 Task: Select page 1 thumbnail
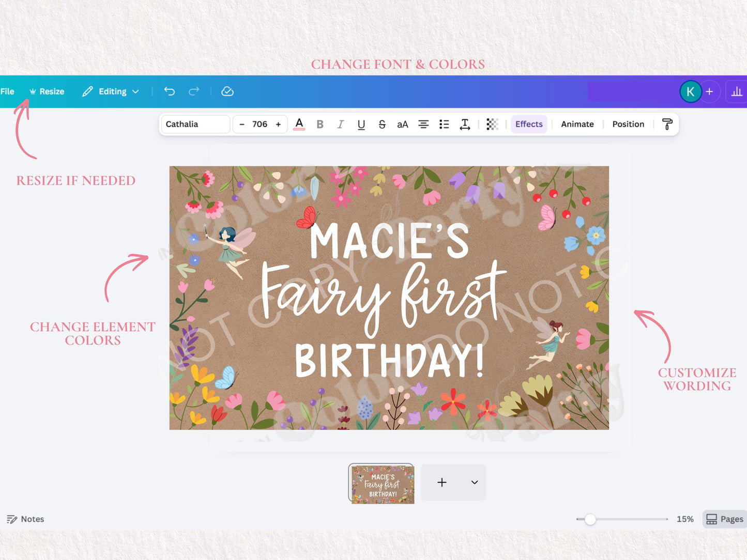[x=382, y=484]
